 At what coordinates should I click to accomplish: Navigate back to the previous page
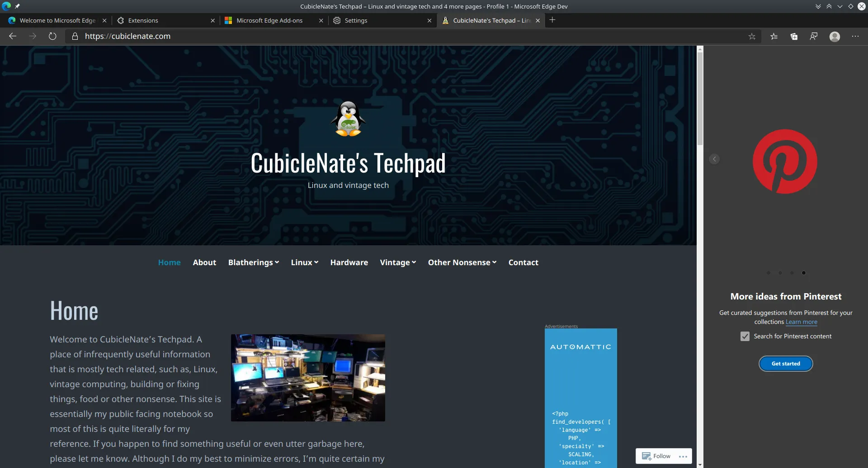(13, 36)
